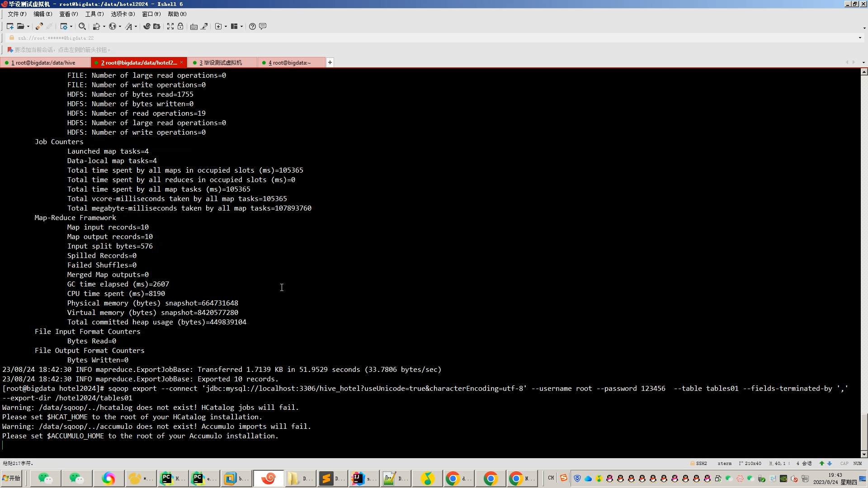Expand the open session folder dropdown arrow
This screenshot has width=868, height=488.
28,26
